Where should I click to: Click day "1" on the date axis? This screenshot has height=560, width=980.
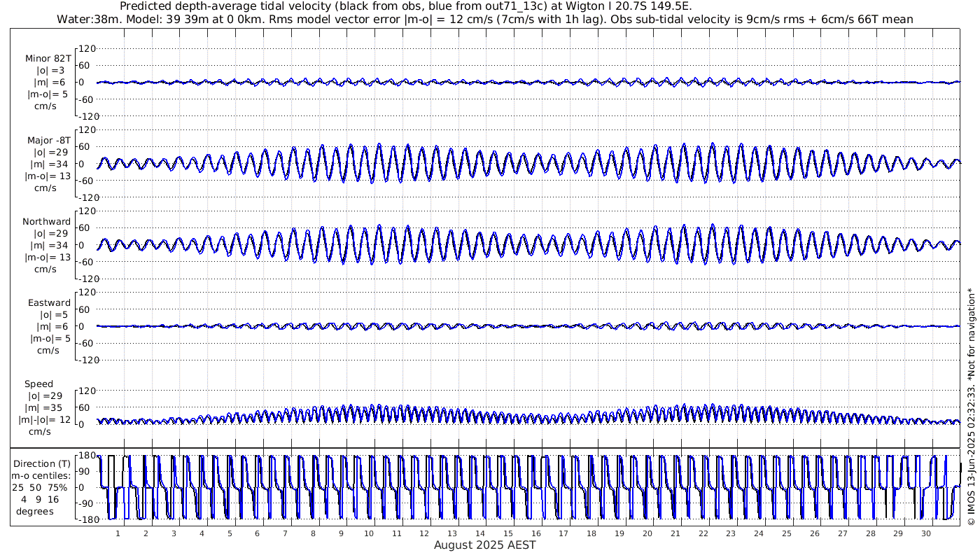coord(118,533)
